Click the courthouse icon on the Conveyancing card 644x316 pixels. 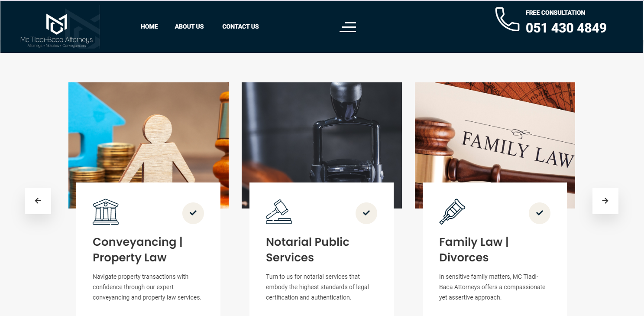[106, 212]
